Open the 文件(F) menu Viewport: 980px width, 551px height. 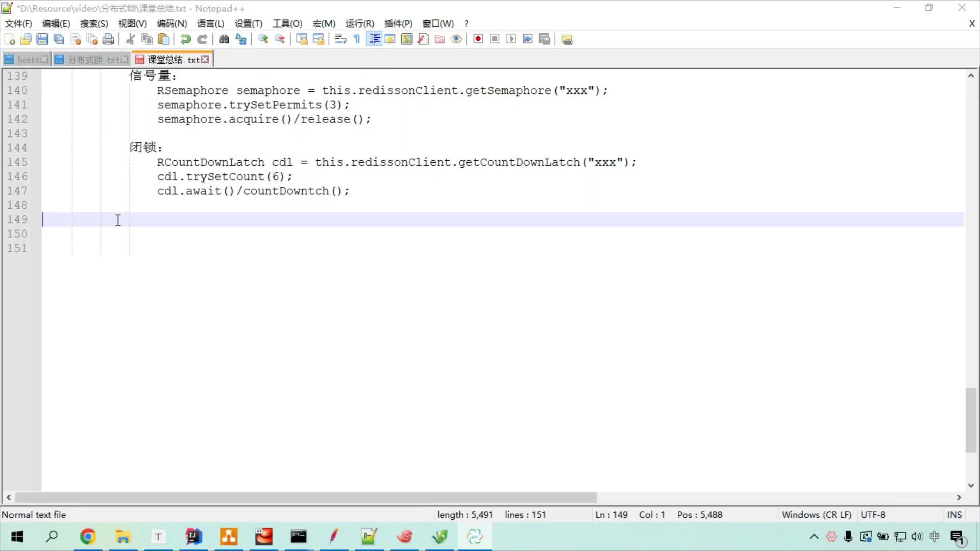[19, 23]
